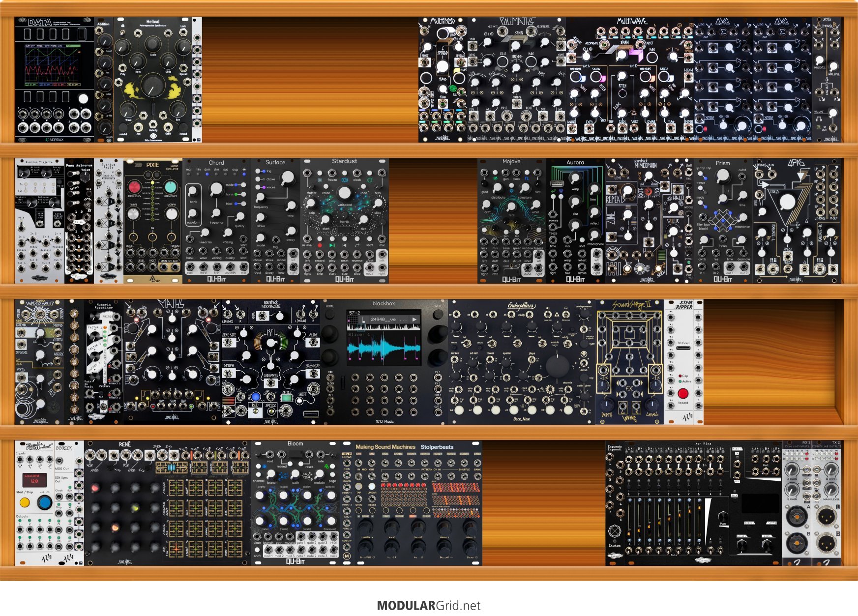Click the Status polygon icon on Xer Mixa

point(615,532)
